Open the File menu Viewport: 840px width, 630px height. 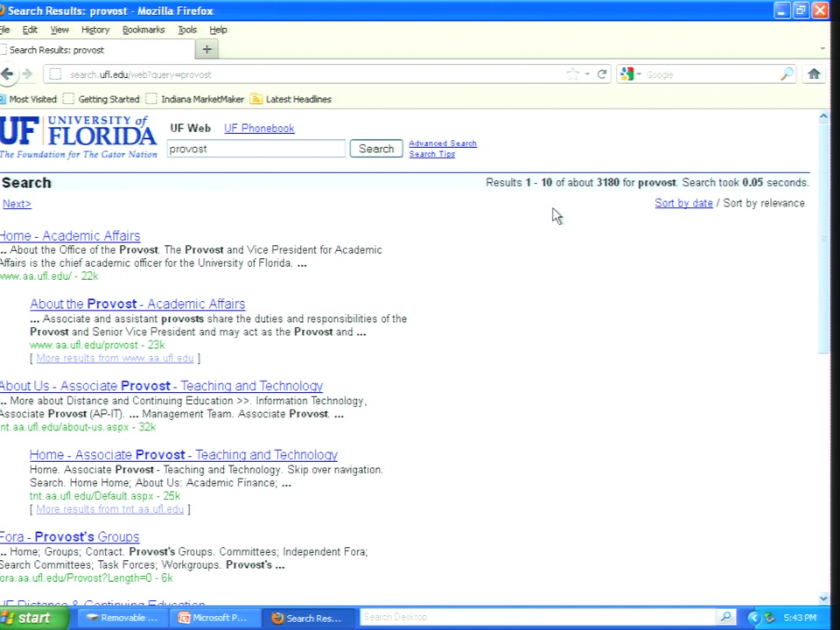click(x=5, y=30)
